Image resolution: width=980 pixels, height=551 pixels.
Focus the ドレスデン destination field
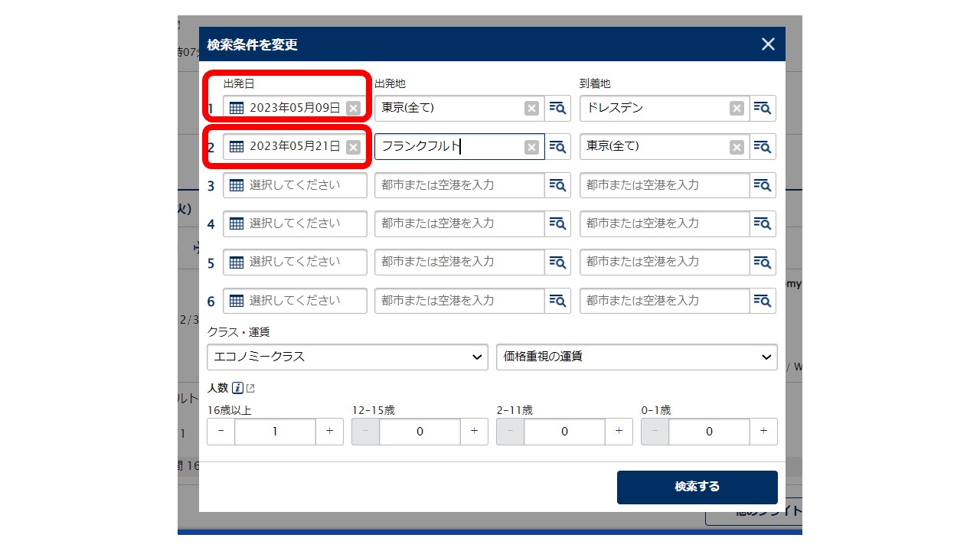click(x=665, y=108)
